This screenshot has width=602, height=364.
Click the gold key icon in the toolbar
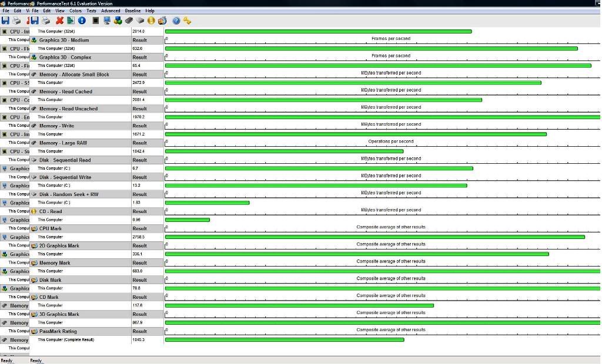[x=188, y=21]
